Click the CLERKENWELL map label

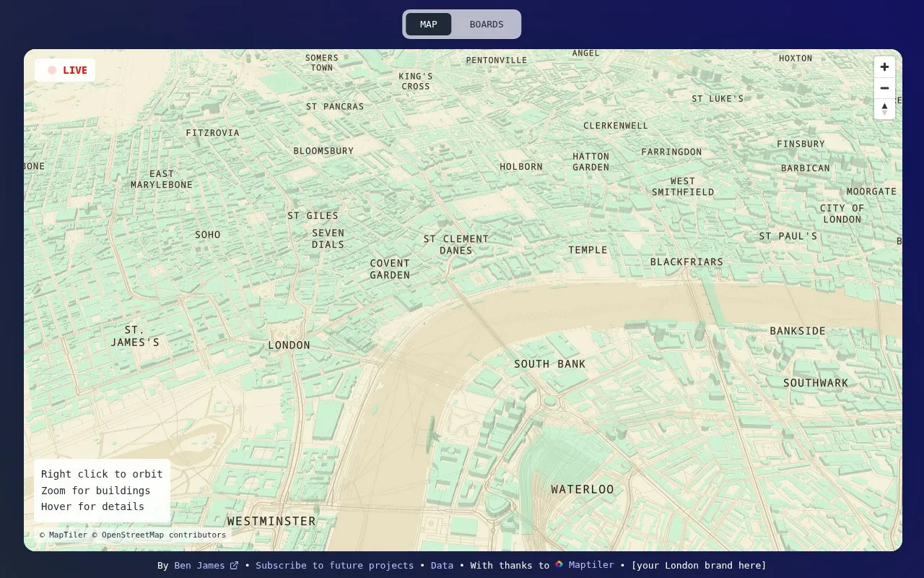click(x=616, y=126)
